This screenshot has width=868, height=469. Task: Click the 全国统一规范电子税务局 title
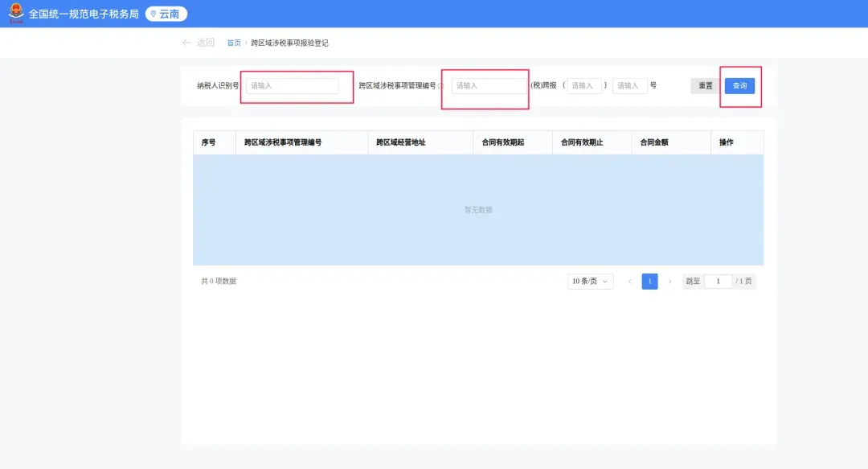[x=84, y=14]
